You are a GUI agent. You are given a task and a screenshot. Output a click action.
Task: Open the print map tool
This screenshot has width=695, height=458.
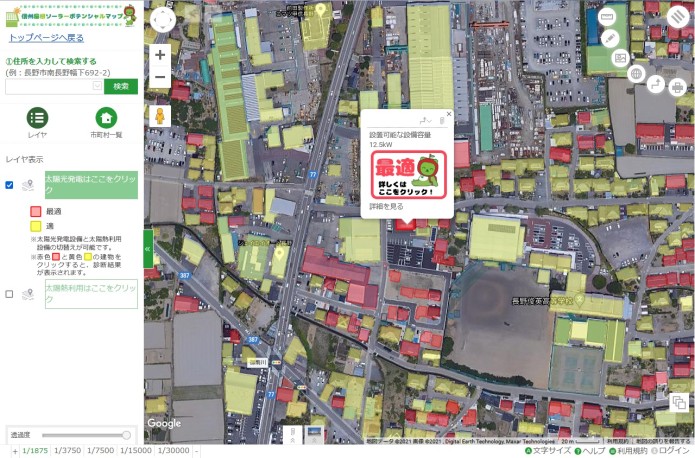pyautogui.click(x=677, y=86)
